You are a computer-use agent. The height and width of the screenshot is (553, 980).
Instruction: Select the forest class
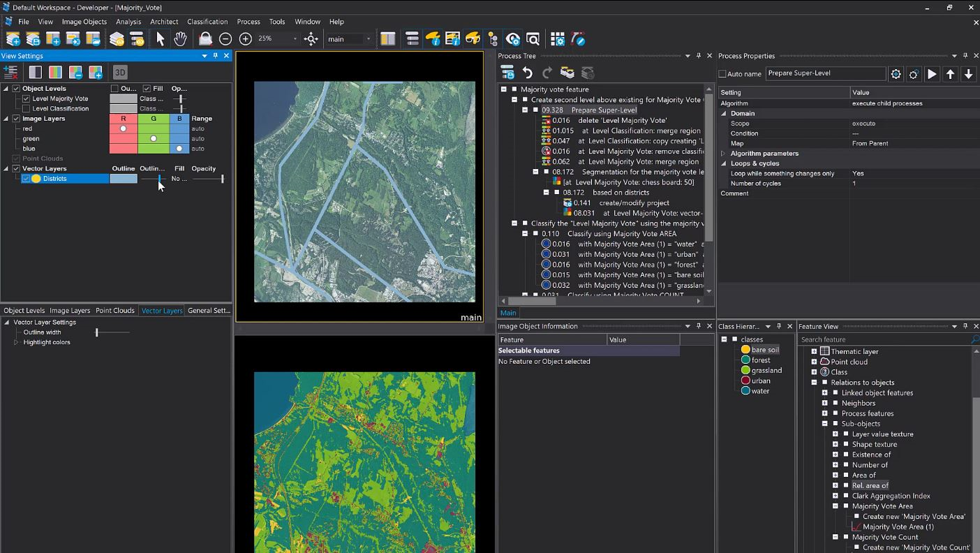[760, 360]
